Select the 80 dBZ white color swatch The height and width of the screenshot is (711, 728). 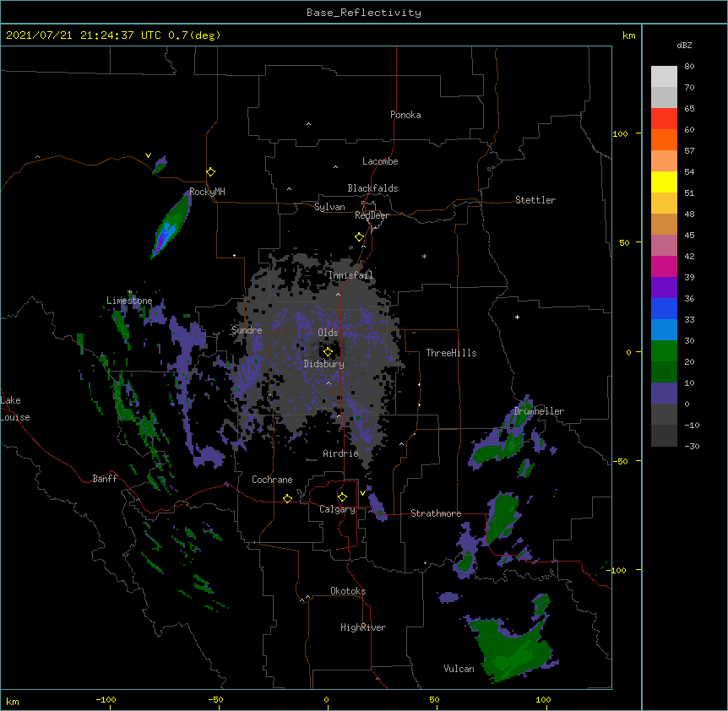point(664,76)
